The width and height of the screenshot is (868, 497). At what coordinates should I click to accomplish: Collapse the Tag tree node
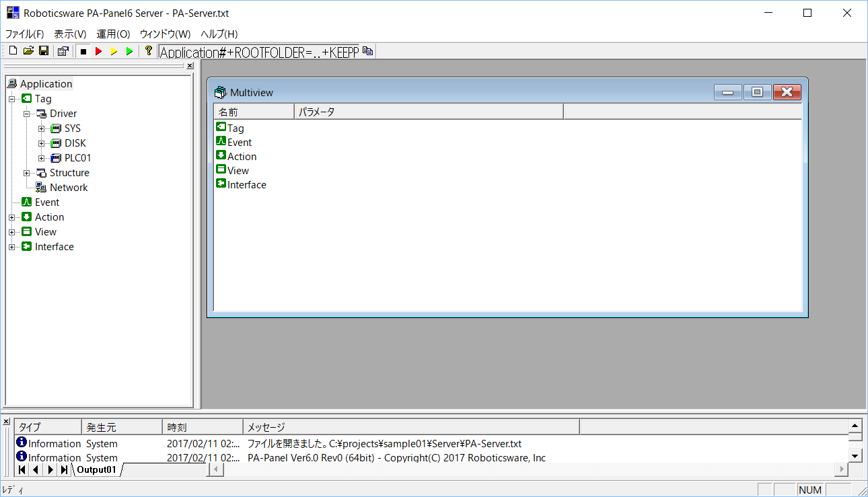click(12, 99)
